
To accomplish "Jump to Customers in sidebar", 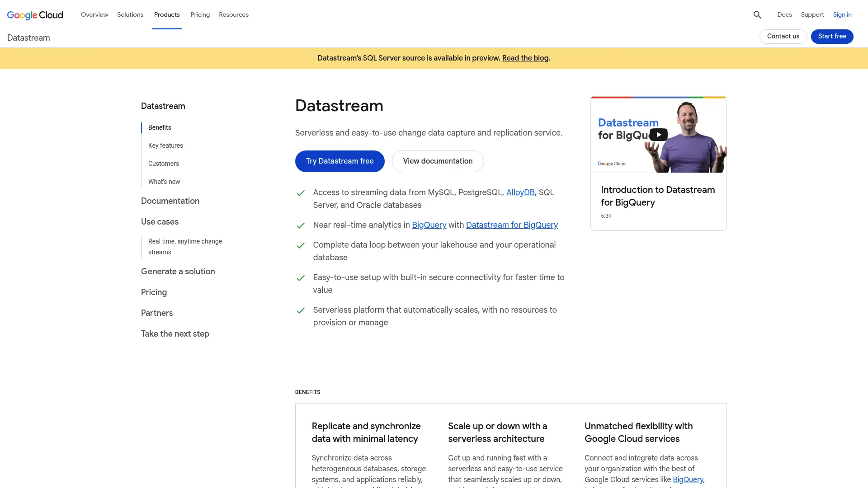I will tap(164, 164).
